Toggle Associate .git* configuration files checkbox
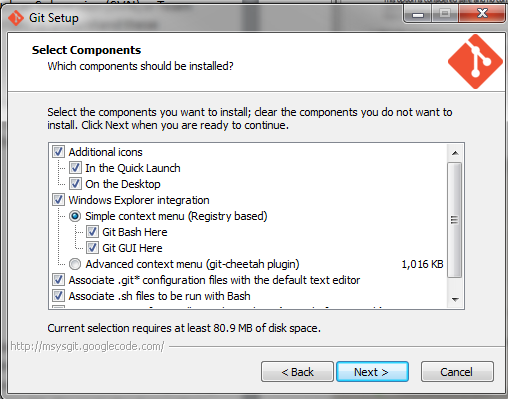This screenshot has height=399, width=508. coord(58,280)
